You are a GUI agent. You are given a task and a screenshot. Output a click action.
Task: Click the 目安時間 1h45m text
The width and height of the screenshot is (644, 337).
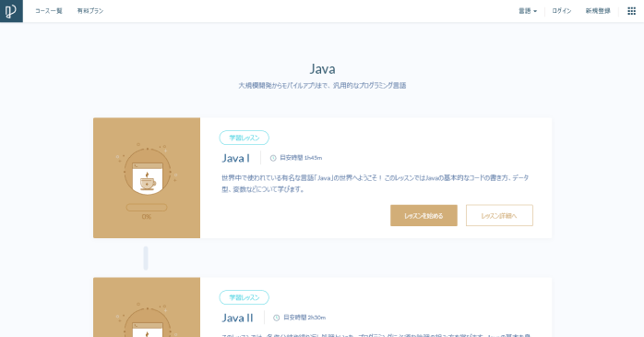click(301, 158)
